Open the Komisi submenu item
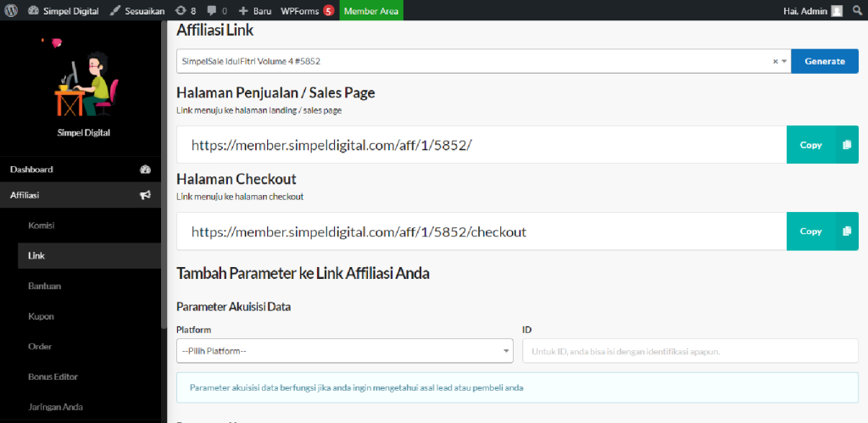This screenshot has height=423, width=868. click(x=42, y=225)
